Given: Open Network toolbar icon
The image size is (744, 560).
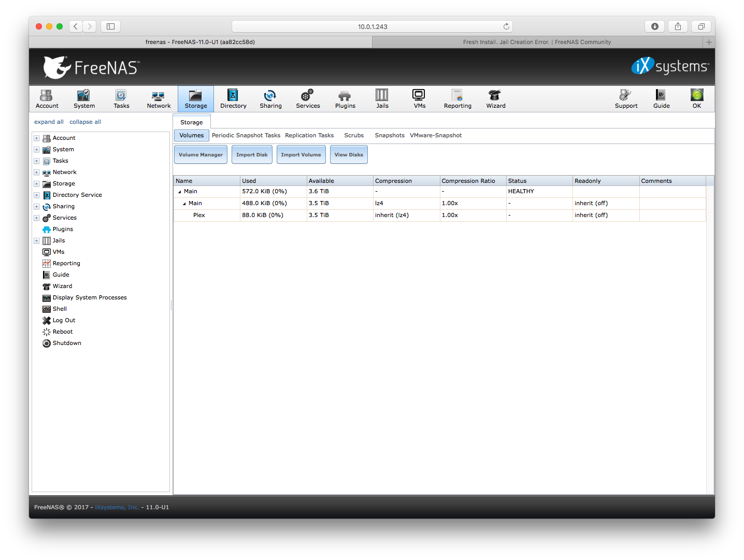Looking at the screenshot, I should point(159,98).
